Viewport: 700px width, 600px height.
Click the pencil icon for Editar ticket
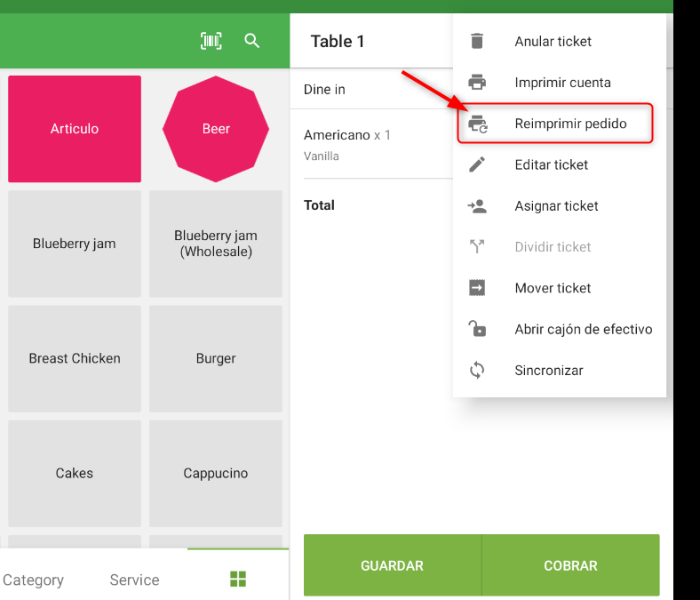coord(477,164)
